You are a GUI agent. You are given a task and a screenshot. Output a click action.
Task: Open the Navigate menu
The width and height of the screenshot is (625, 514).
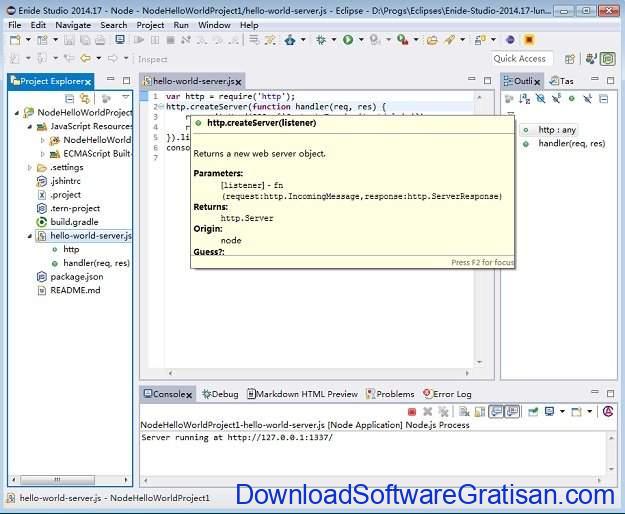click(73, 25)
